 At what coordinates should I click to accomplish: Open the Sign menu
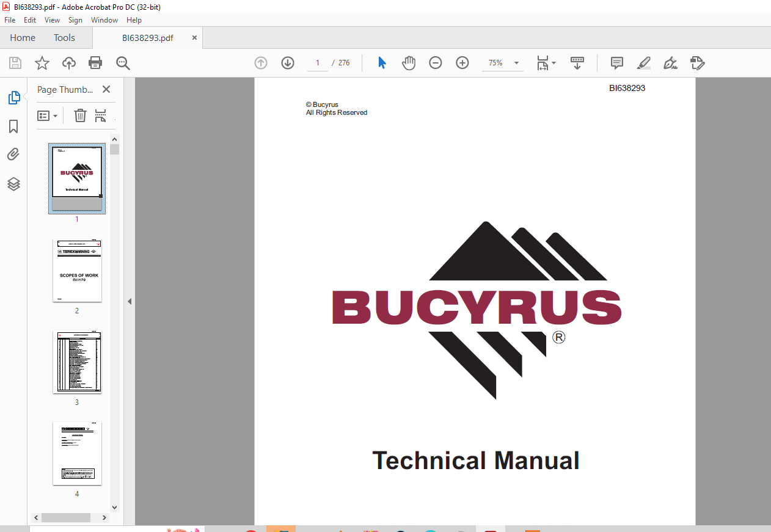pos(75,20)
